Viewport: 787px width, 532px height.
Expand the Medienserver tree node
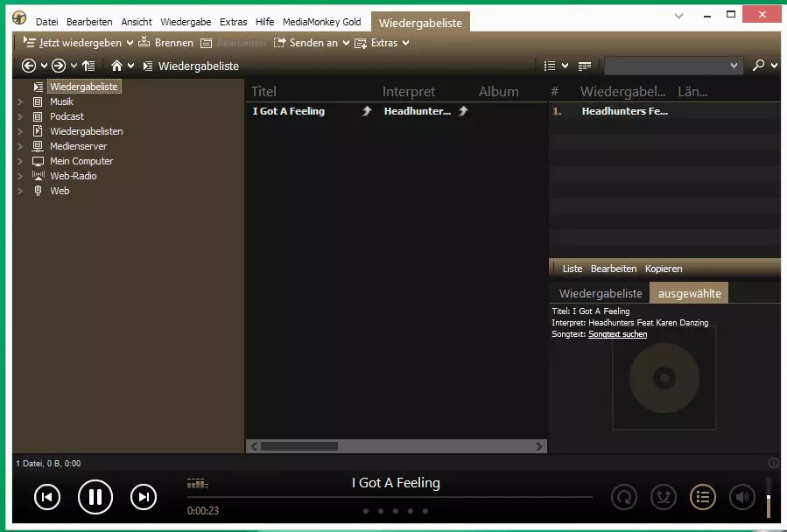pyautogui.click(x=20, y=146)
